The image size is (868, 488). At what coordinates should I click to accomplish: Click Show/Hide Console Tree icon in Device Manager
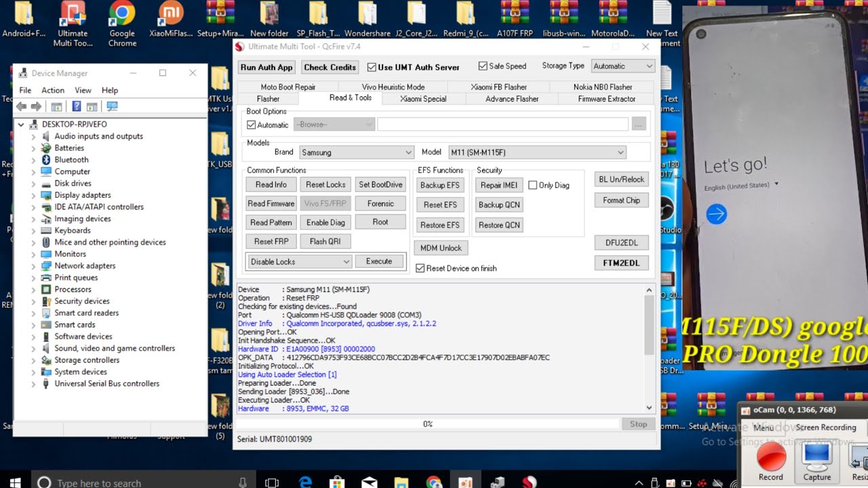pos(56,106)
